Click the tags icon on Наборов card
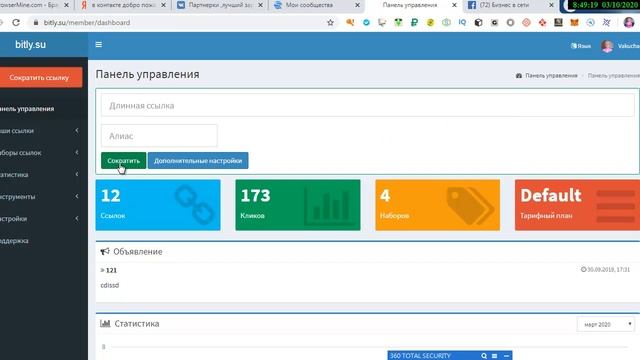The image size is (640, 360). (x=470, y=206)
